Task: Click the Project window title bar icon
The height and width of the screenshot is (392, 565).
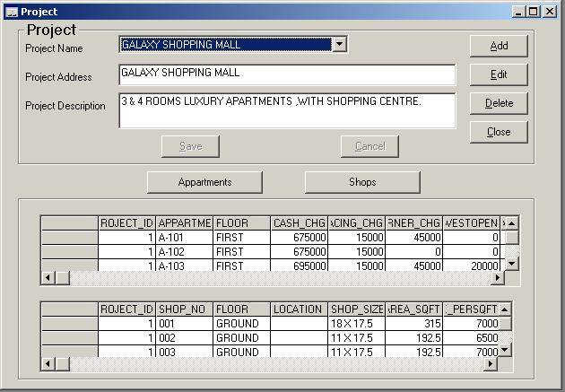Action: click(11, 12)
